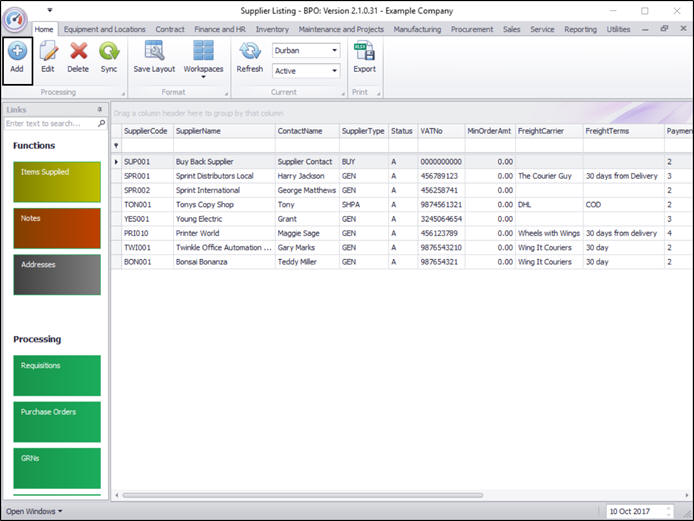This screenshot has height=521, width=694.
Task: Open the Inventory ribbon tab
Action: tap(272, 30)
